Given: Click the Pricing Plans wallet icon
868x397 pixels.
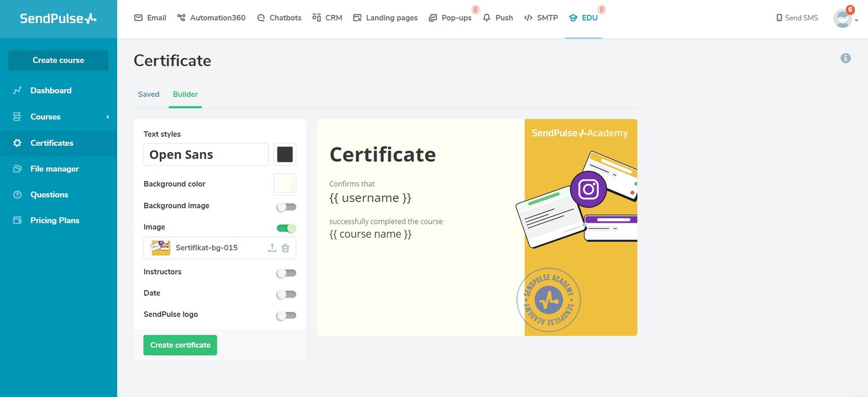Looking at the screenshot, I should (x=17, y=220).
